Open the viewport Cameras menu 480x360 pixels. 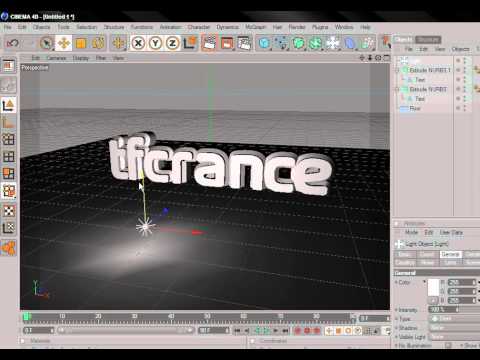(x=56, y=58)
